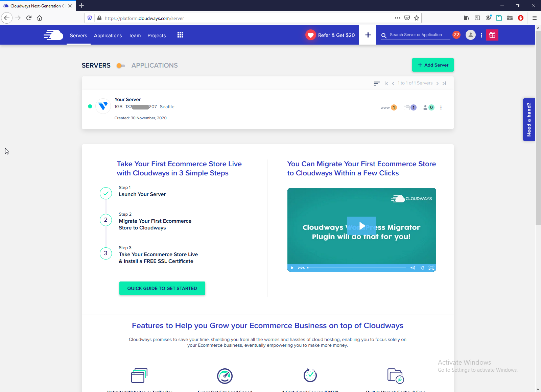The width and height of the screenshot is (541, 392).
Task: Open the Your Server name link
Action: tap(127, 99)
